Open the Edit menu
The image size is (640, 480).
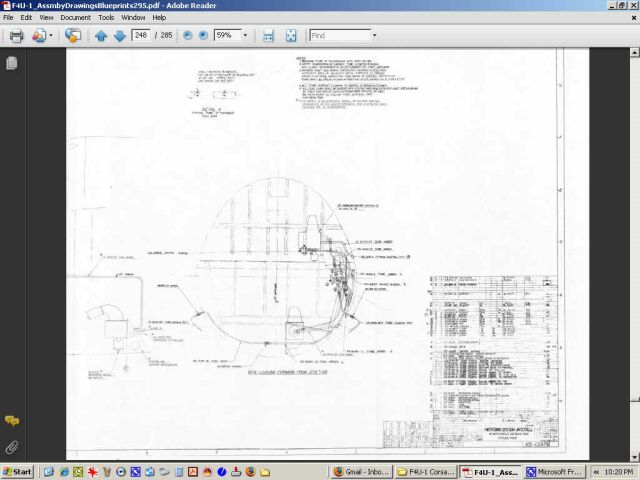[x=26, y=18]
